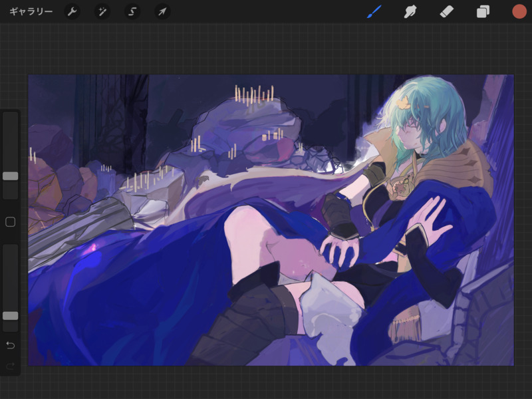532x399 pixels.
Task: Tap the square Modify button in sidebar
Action: tap(10, 222)
